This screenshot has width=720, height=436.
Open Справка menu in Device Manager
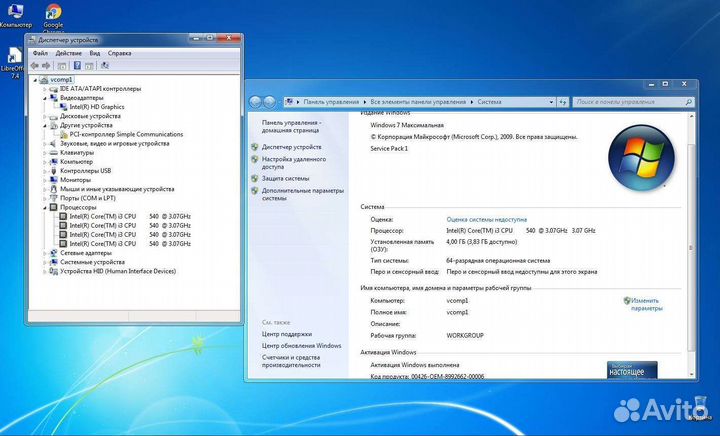click(119, 53)
